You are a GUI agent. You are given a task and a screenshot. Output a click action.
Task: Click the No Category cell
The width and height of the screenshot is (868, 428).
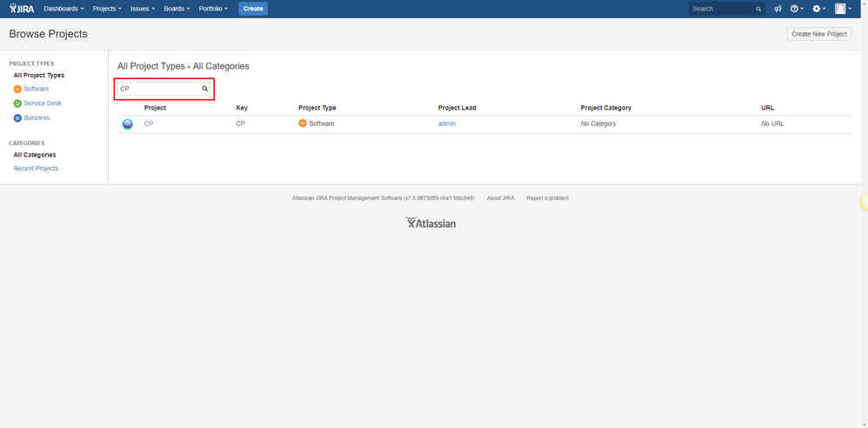click(598, 124)
